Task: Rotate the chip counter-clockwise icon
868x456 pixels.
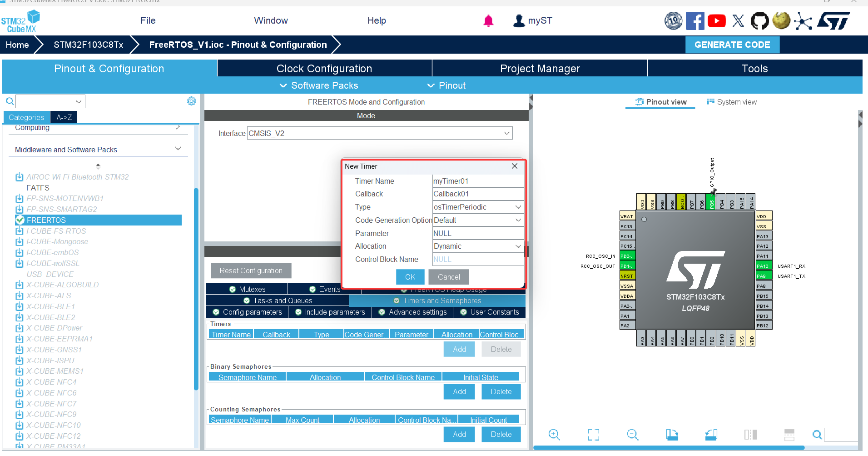Action: point(711,435)
